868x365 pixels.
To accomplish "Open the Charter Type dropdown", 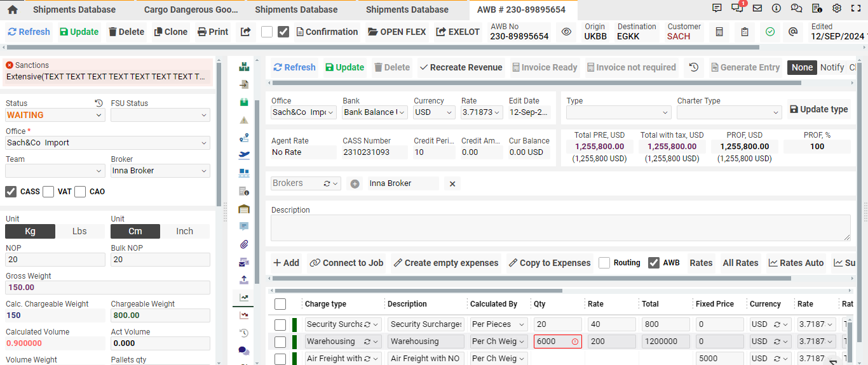I will click(729, 112).
